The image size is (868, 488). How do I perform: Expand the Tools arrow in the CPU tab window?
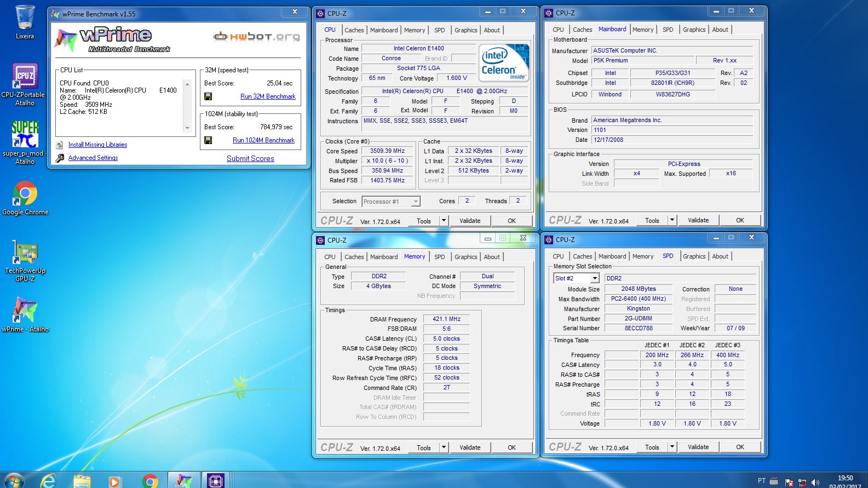coord(444,221)
